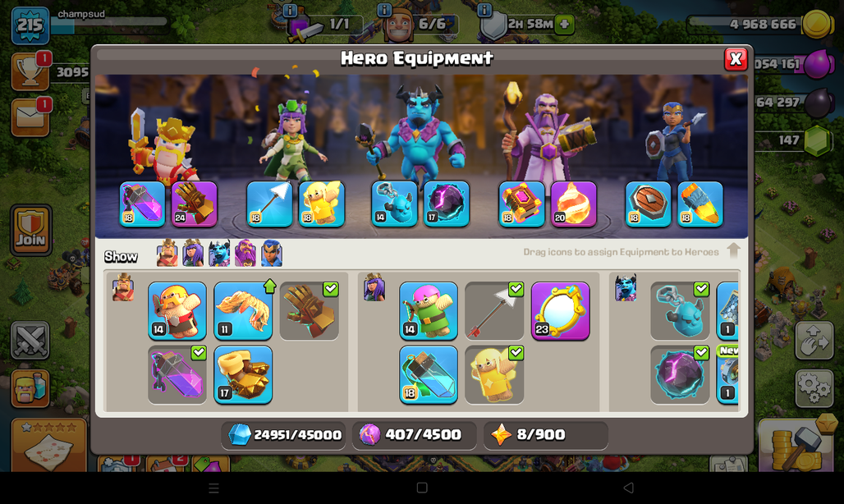The width and height of the screenshot is (844, 504).
Task: Select the level 17 Spiky Ball equipment
Action: click(243, 375)
